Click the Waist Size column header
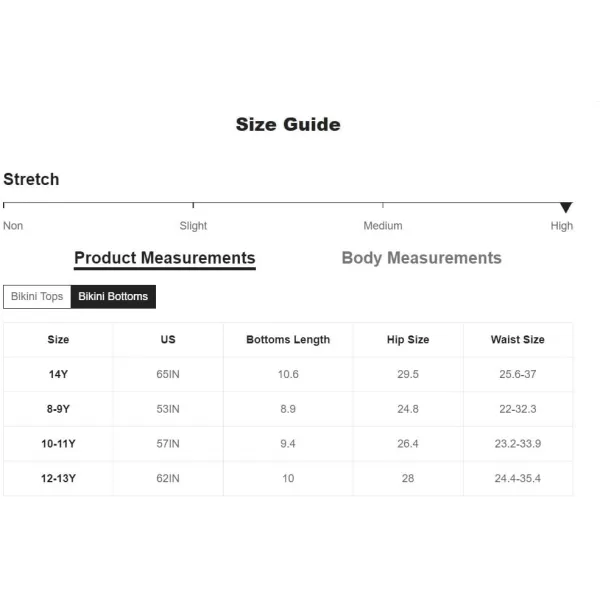Image resolution: width=600 pixels, height=600 pixels. tap(518, 340)
